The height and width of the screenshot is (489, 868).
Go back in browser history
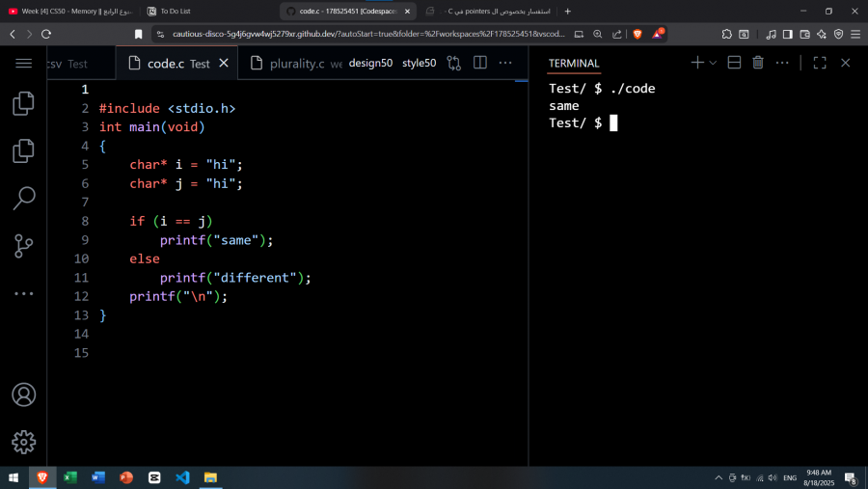(x=13, y=35)
